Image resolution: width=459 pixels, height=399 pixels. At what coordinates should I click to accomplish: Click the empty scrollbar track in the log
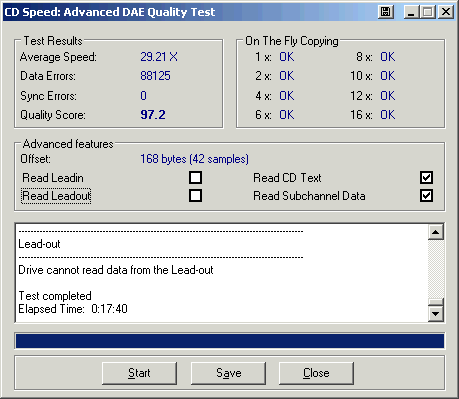click(x=436, y=268)
